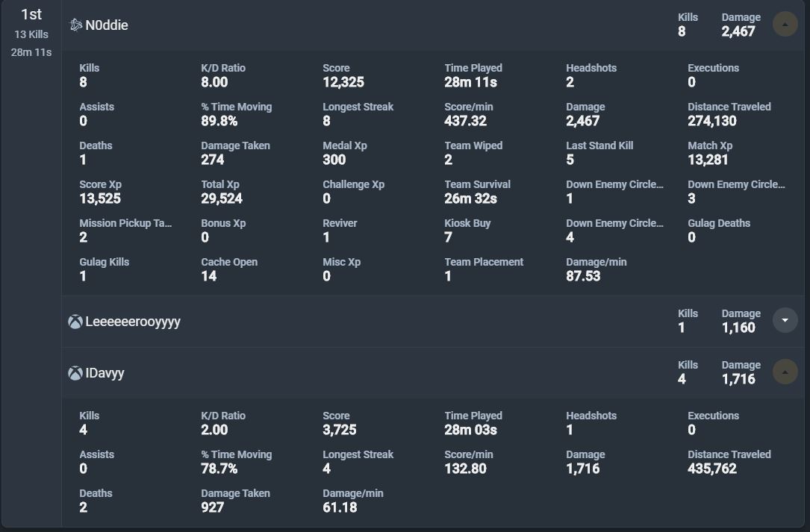Click the Xbox icon beside Leeeeeerooyyyy
810x532 pixels.
click(x=75, y=322)
